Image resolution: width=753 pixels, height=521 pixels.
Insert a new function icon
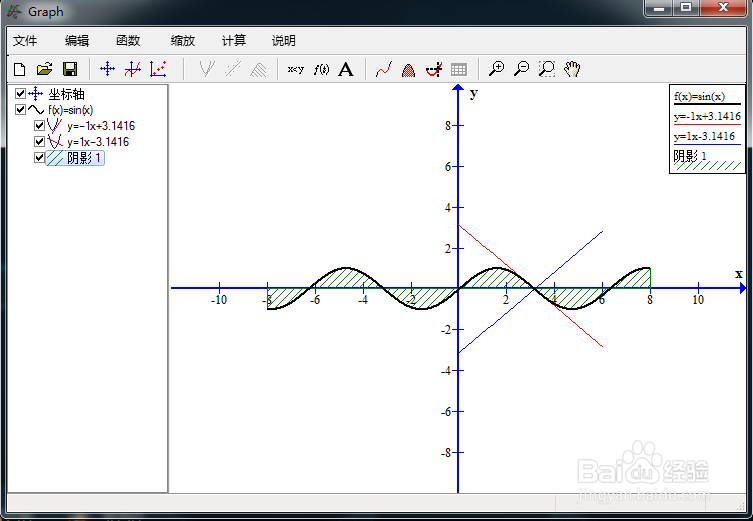point(133,69)
